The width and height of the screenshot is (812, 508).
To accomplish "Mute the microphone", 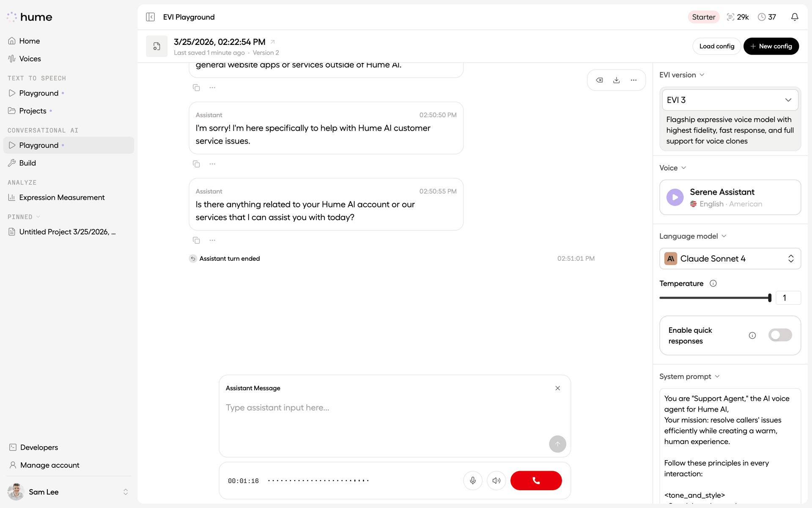I will [x=473, y=480].
